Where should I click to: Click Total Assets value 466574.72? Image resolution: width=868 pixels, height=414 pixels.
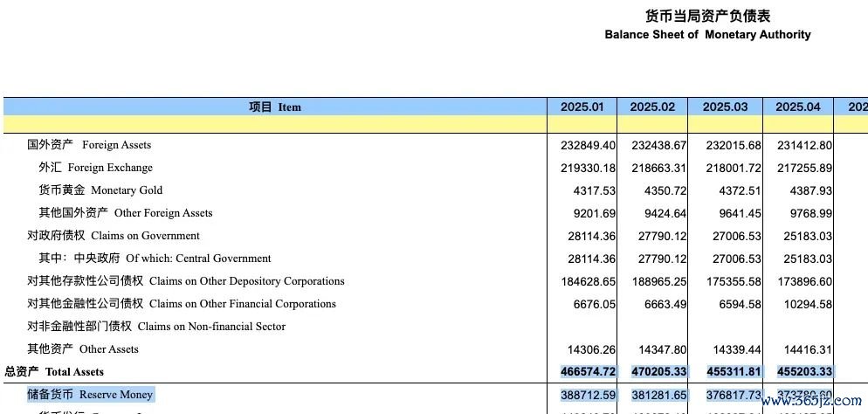point(588,372)
